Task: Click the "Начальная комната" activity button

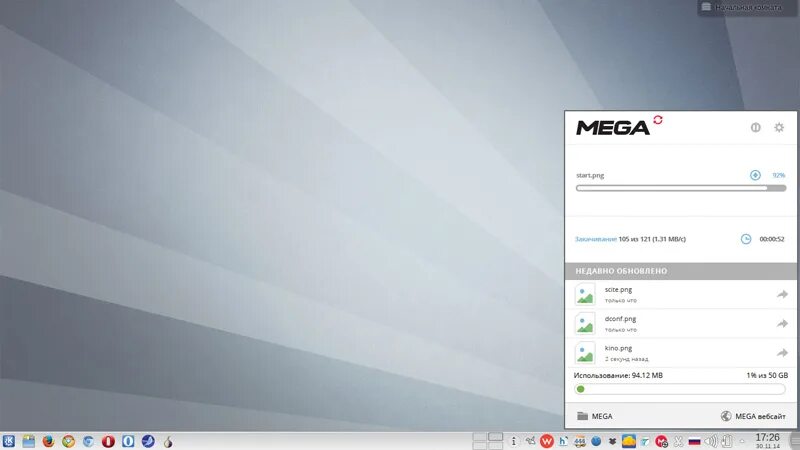Action: pos(747,7)
